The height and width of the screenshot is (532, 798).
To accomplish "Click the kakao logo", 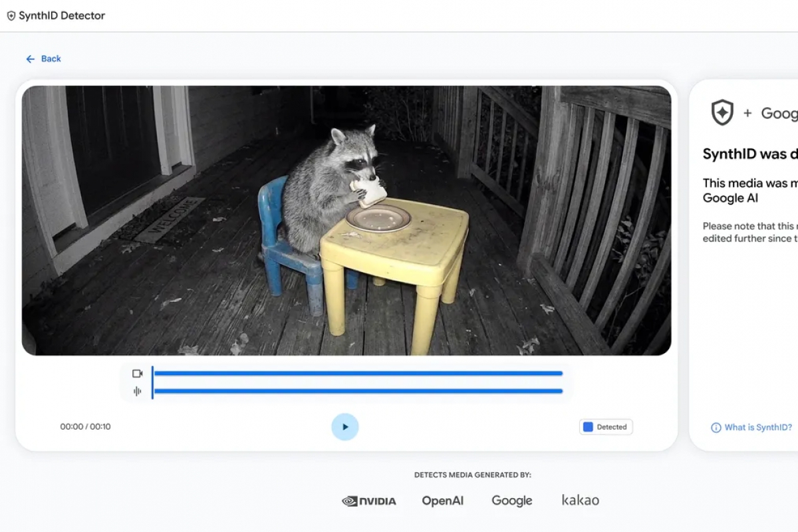I will (x=581, y=500).
